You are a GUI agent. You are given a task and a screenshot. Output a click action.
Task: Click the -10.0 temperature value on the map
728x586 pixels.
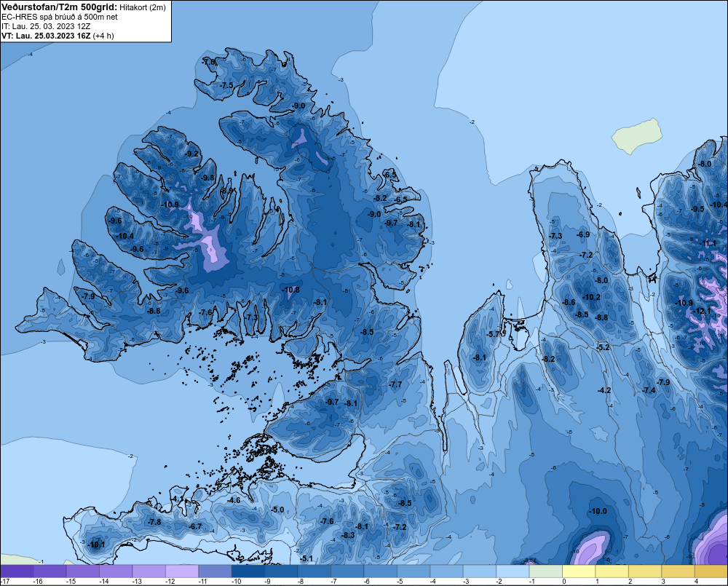pyautogui.click(x=598, y=511)
